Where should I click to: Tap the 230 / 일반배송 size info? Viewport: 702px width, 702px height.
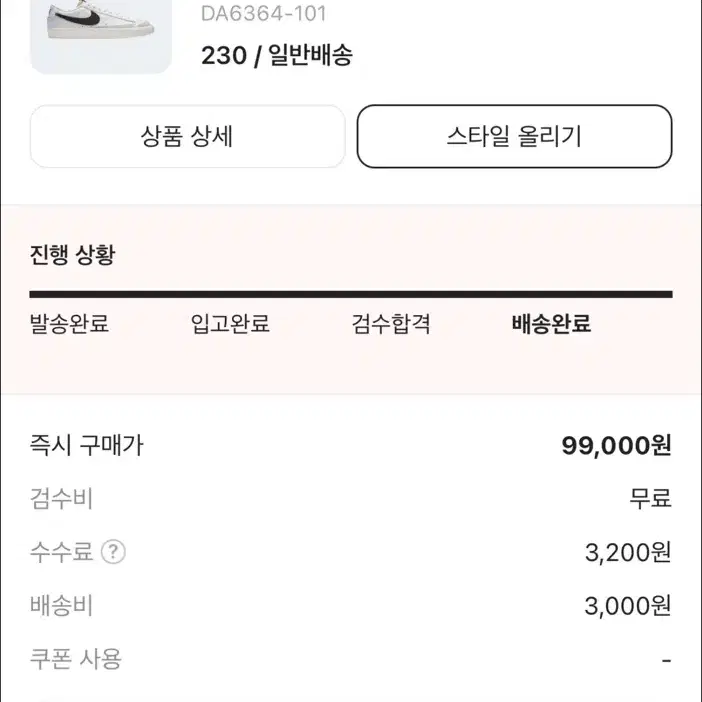[x=277, y=56]
